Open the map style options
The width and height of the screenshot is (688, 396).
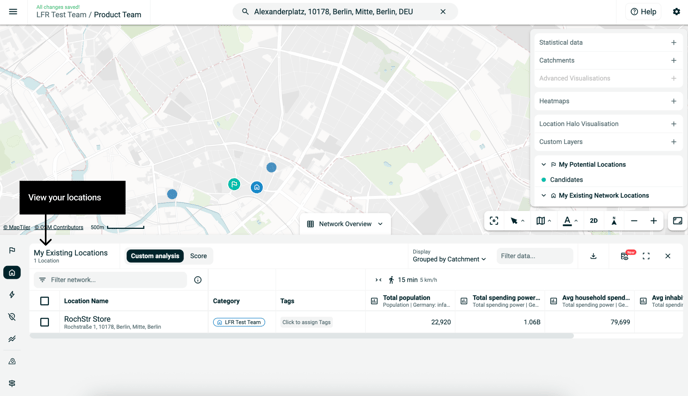544,221
